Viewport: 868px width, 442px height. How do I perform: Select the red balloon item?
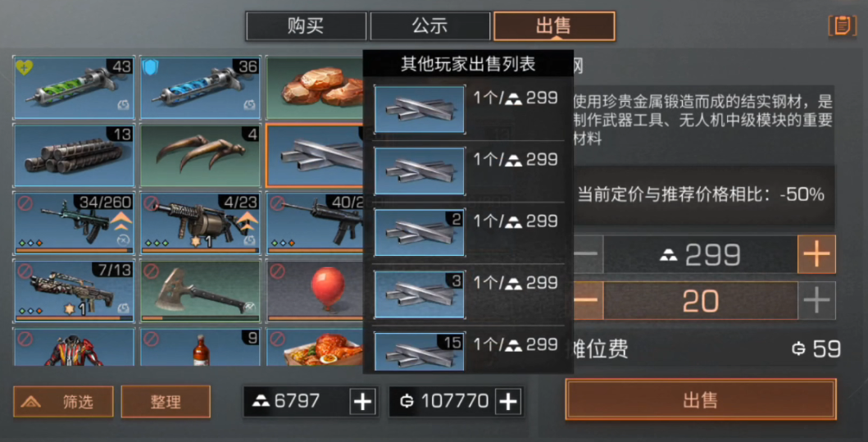pyautogui.click(x=315, y=291)
